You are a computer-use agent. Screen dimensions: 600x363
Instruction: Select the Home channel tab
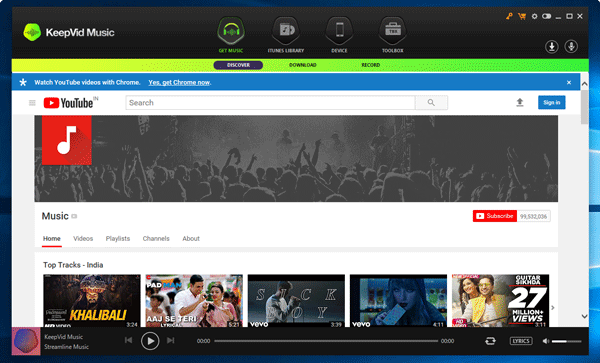pos(52,239)
